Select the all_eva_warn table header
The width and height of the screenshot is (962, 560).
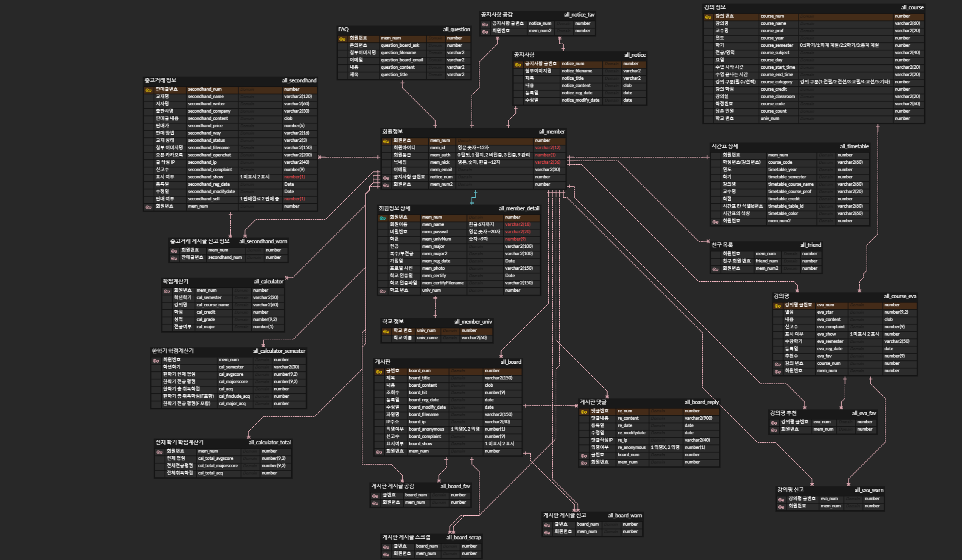(x=868, y=490)
